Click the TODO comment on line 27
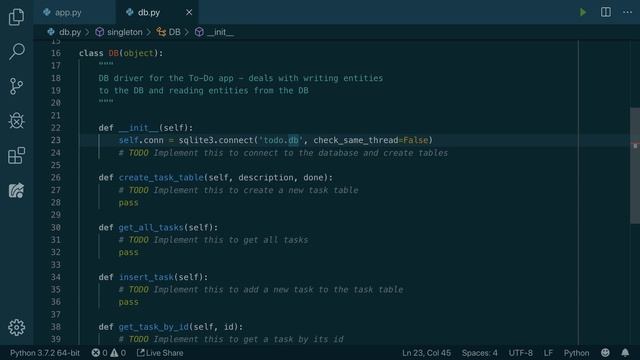The width and height of the screenshot is (640, 360). point(238,190)
